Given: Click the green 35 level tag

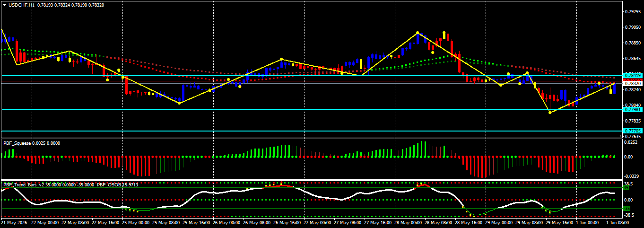Looking at the screenshot, I should (626, 188).
